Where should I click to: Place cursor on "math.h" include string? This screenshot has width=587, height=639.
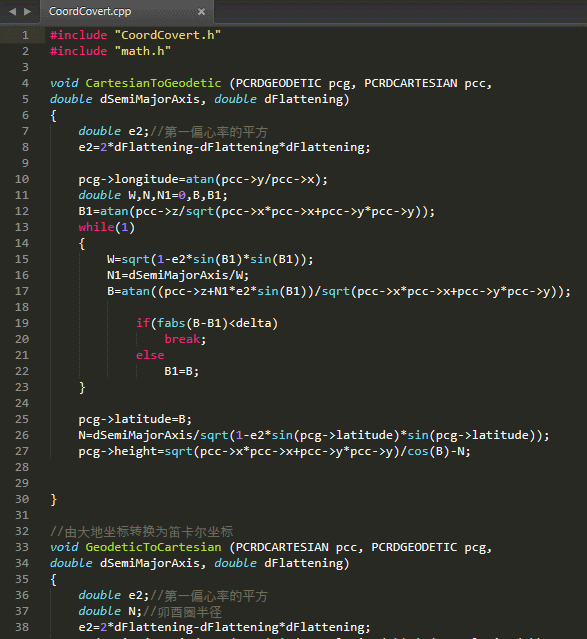(x=143, y=51)
